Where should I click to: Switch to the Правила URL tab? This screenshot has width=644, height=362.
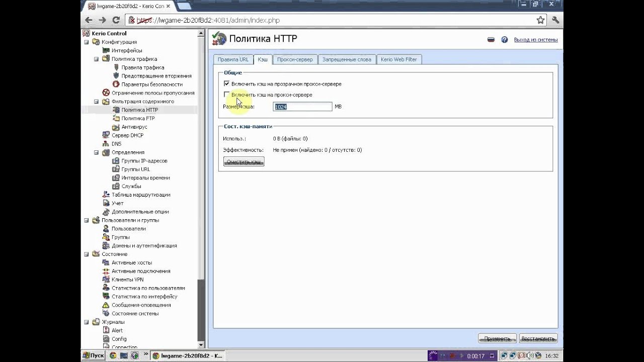tap(233, 59)
